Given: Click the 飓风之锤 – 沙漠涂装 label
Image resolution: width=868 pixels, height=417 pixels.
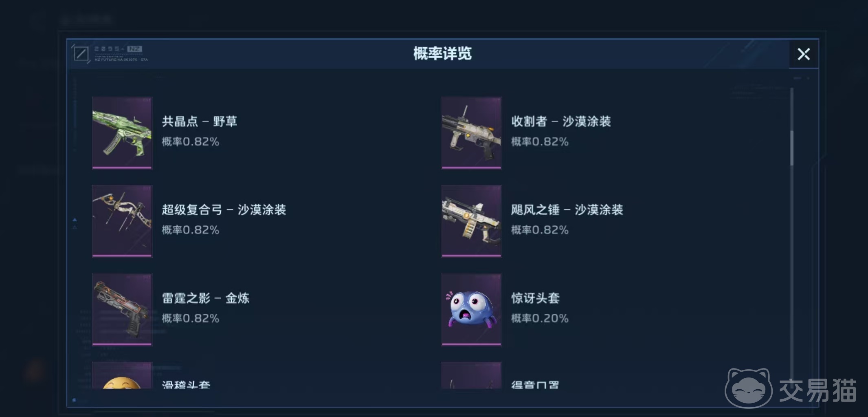Looking at the screenshot, I should tap(567, 210).
